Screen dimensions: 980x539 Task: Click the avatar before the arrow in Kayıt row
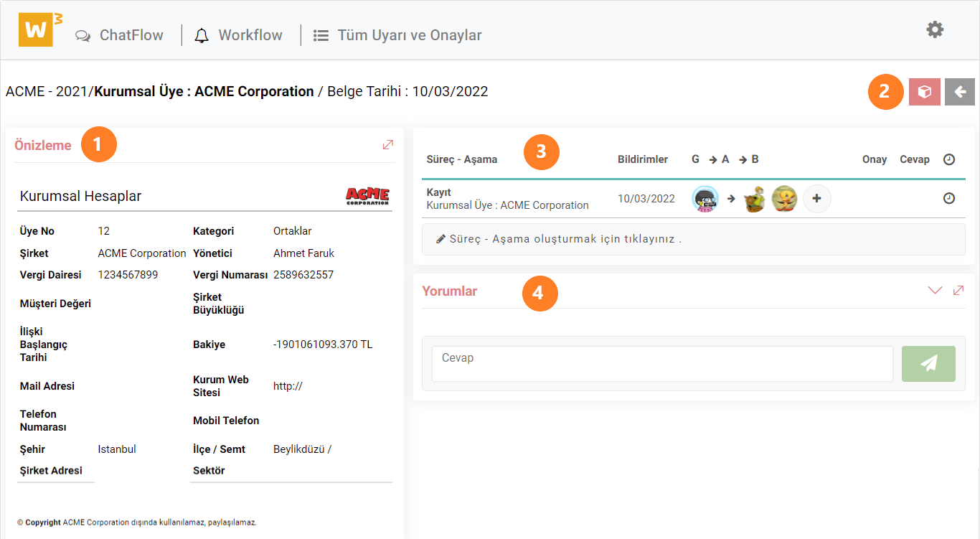[x=705, y=199]
